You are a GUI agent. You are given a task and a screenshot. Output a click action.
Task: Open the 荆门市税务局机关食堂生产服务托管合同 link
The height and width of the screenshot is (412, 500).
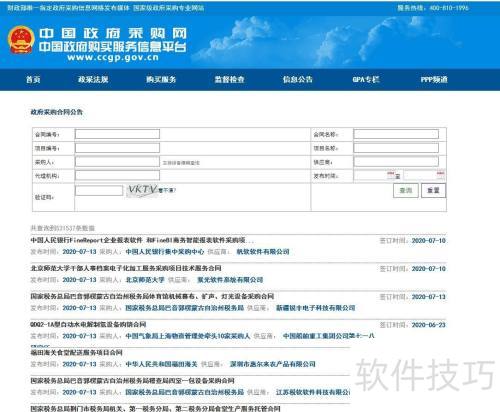tap(155, 408)
